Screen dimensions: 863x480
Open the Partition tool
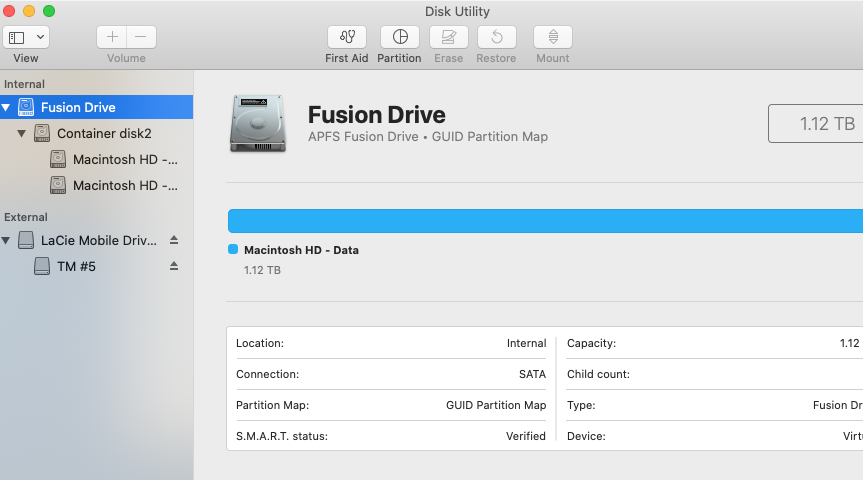400,37
